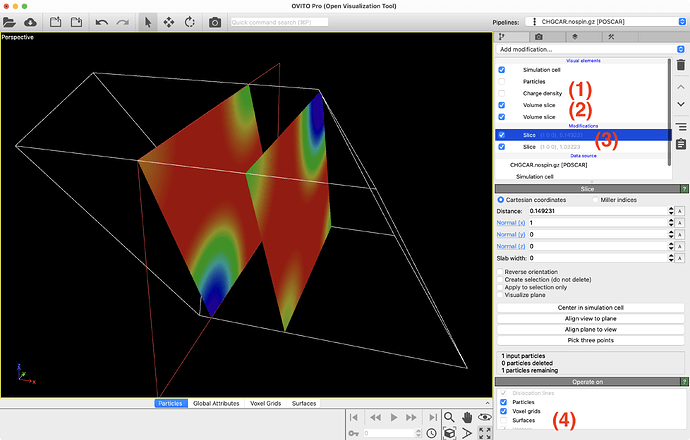Expand the data inspector panel chevron
The width and height of the screenshot is (690, 440).
pos(487,403)
